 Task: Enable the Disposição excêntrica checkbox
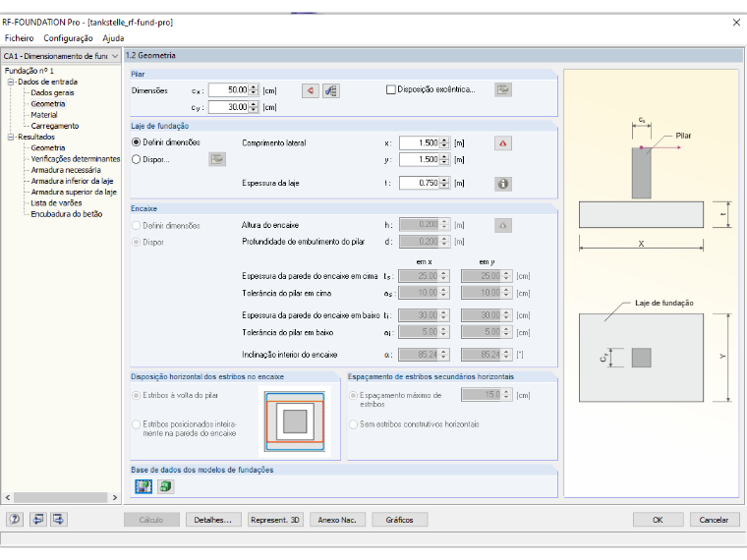[x=390, y=89]
